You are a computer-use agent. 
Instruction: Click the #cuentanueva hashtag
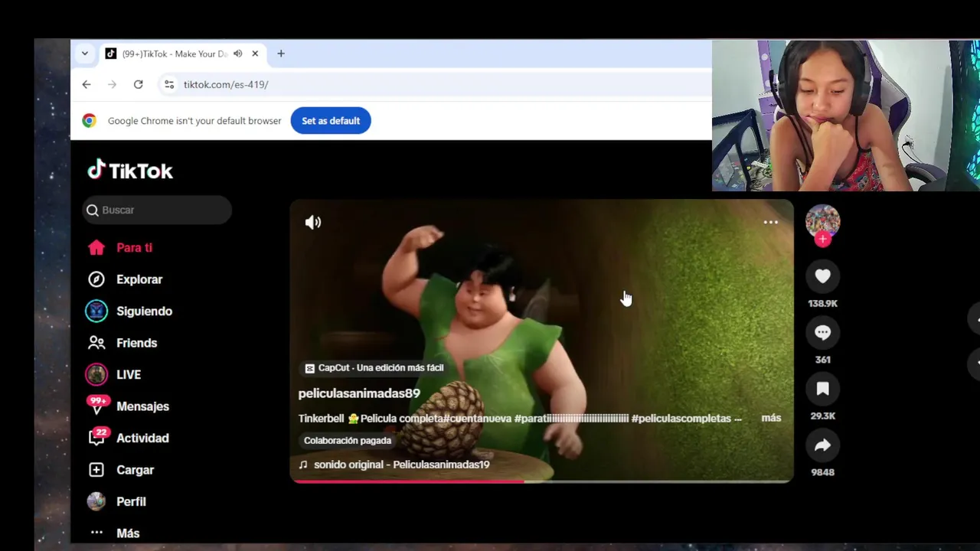(x=477, y=419)
